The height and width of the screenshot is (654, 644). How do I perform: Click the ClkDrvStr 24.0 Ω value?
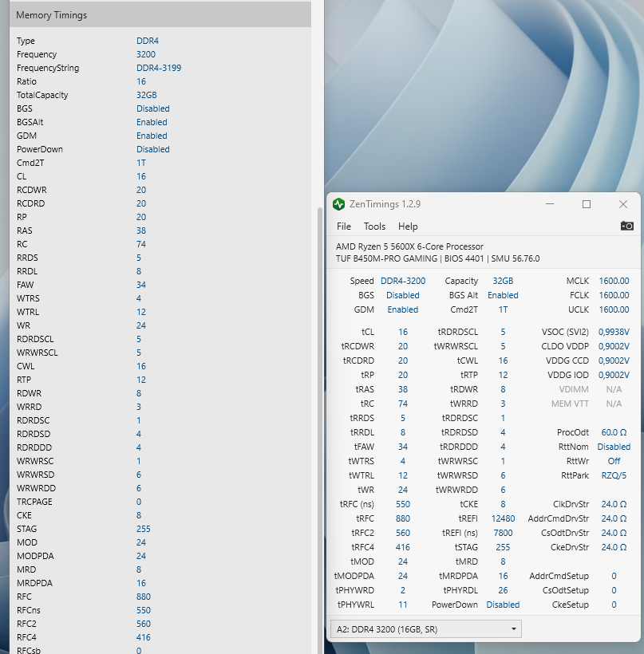614,504
